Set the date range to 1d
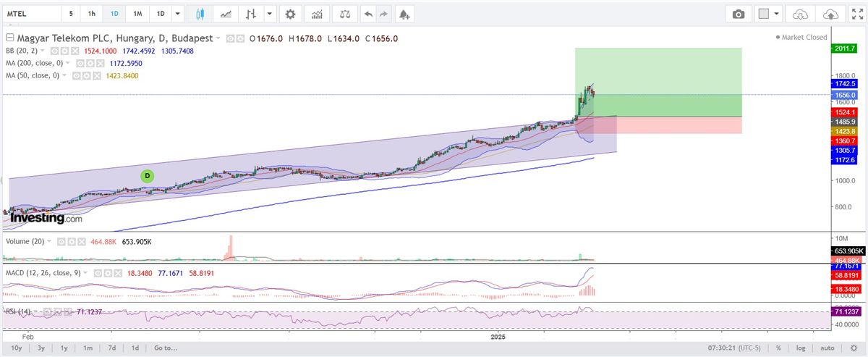The height and width of the screenshot is (357, 868). coord(135,348)
